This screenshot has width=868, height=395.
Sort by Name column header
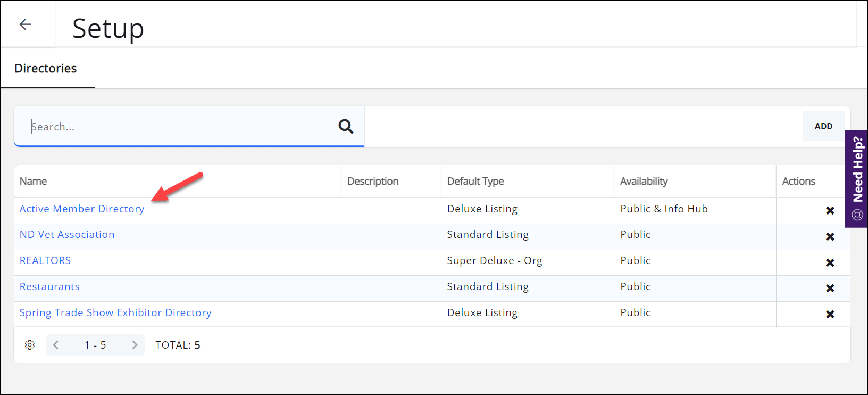pos(34,182)
